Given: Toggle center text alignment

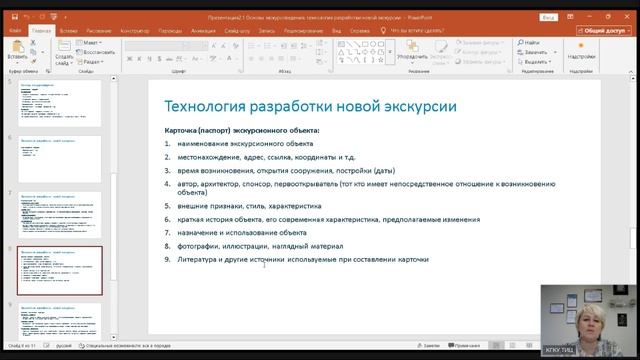Looking at the screenshot, I should click(x=261, y=59).
